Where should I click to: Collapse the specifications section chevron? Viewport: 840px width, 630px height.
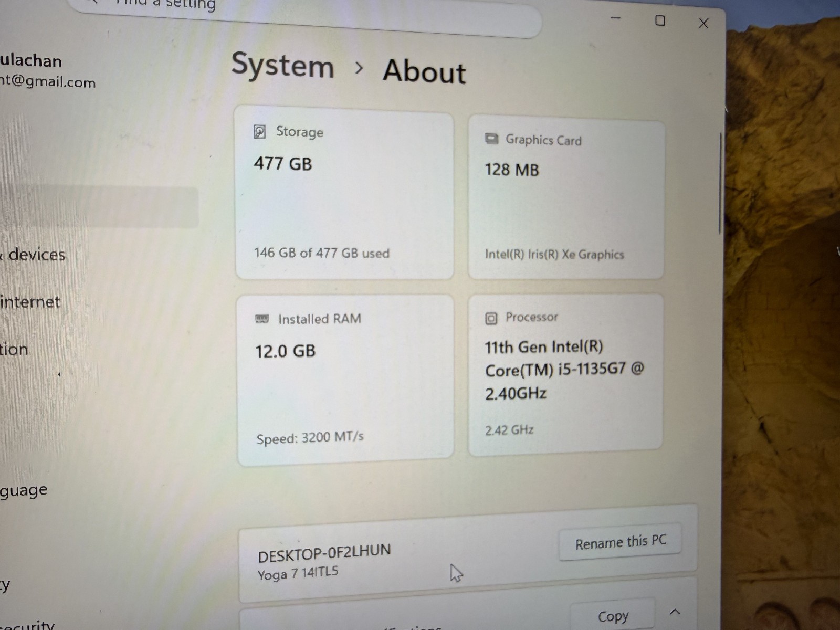675,612
